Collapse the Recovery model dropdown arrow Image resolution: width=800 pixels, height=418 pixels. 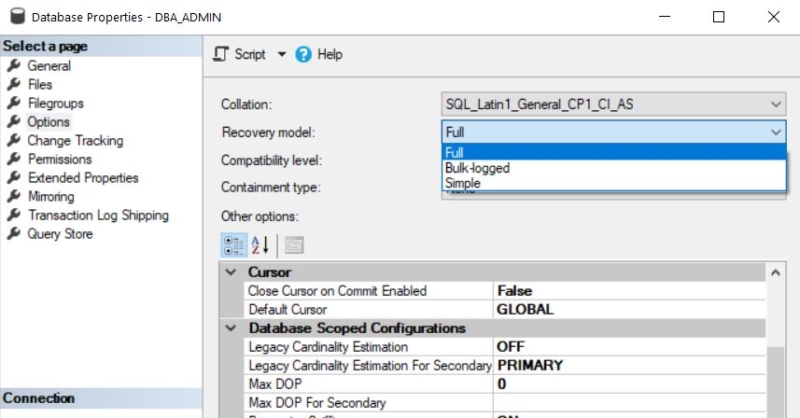776,133
